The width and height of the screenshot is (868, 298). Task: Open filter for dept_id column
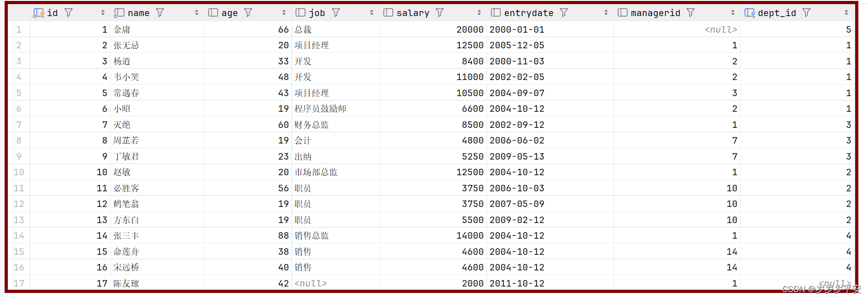pos(806,13)
